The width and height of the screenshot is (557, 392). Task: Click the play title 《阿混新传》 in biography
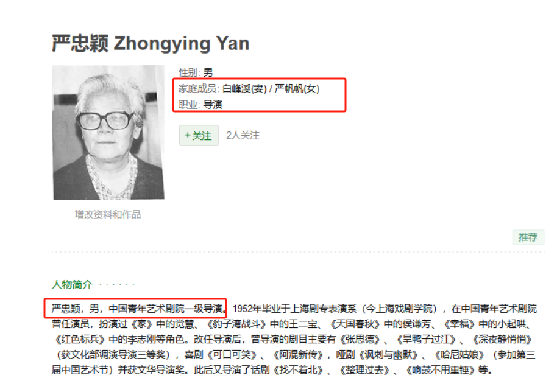coord(298,355)
